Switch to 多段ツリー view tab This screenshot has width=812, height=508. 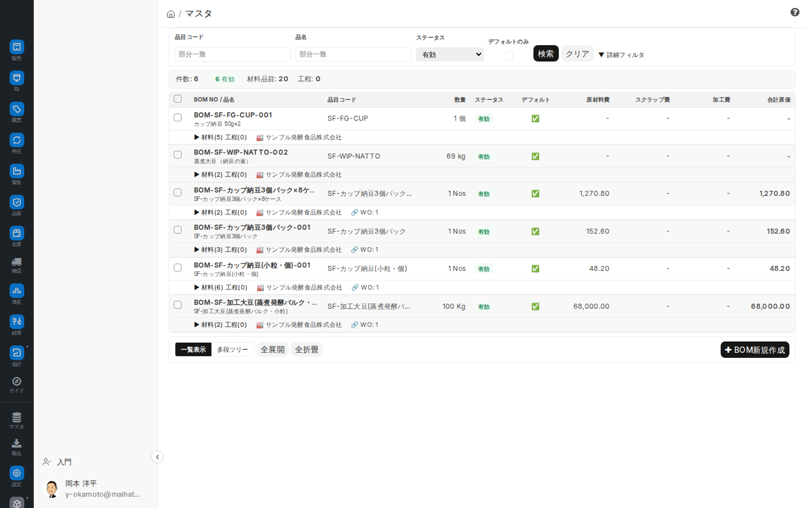[232, 350]
